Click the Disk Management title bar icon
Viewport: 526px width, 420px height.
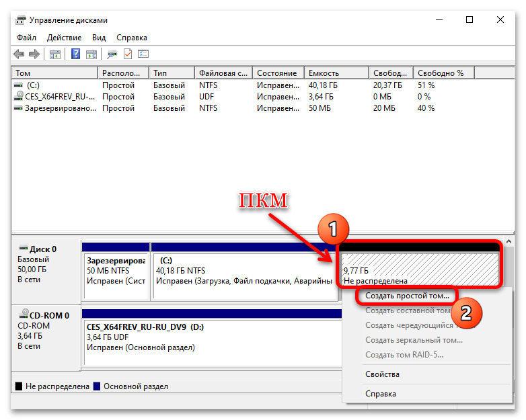pyautogui.click(x=21, y=20)
